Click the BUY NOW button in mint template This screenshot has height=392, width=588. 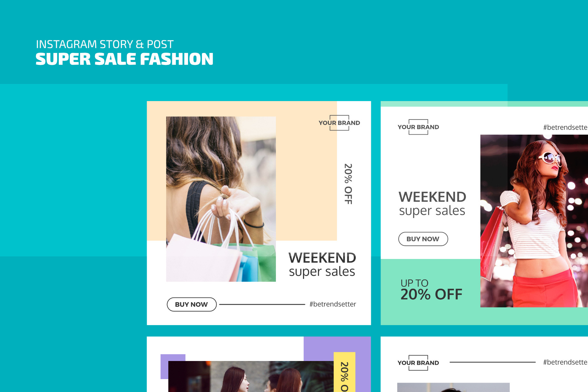423,239
